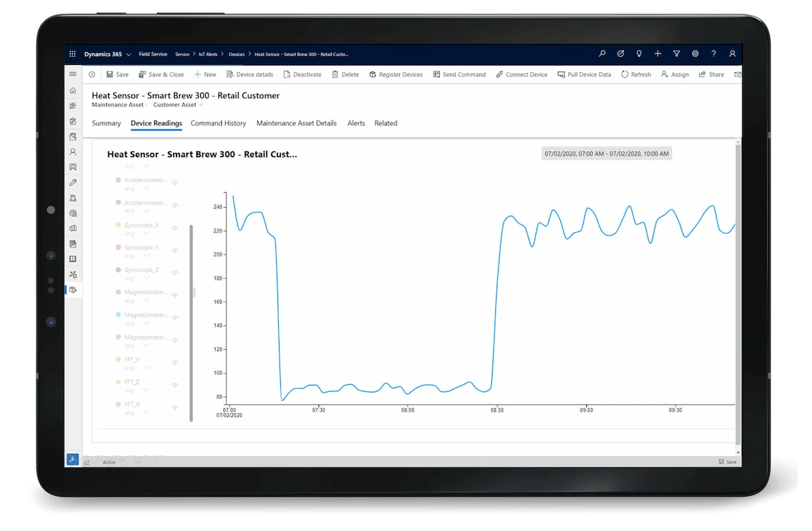Expand the Dynamics 365 app switcher chevron

coord(129,54)
